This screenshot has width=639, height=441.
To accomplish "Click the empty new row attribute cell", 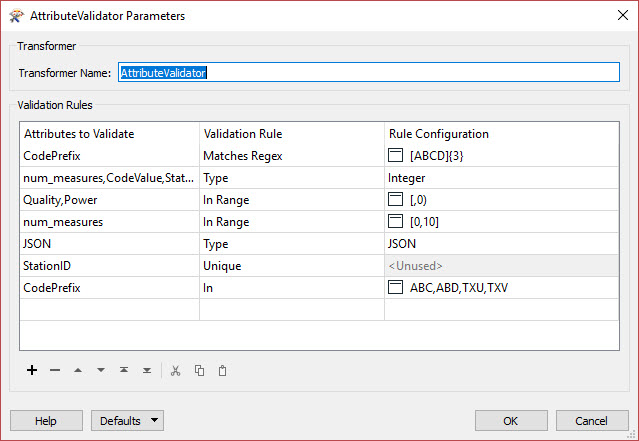I will coord(109,310).
